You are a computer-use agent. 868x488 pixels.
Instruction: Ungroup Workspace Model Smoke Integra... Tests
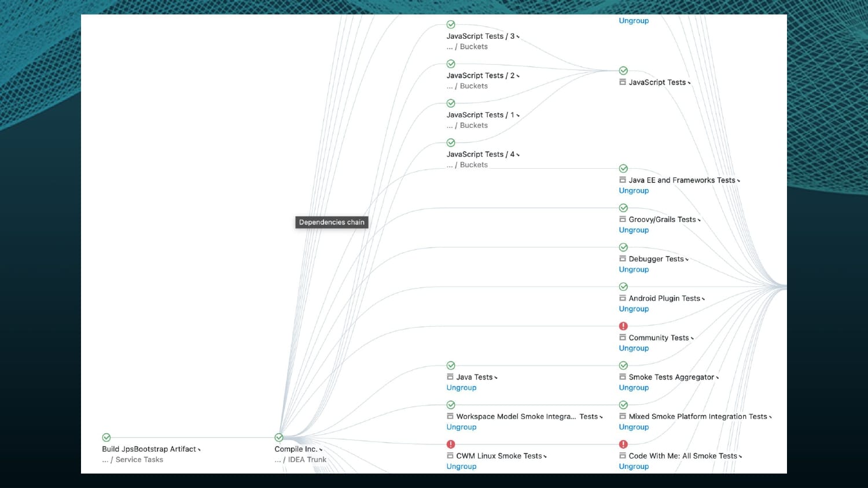pos(461,427)
